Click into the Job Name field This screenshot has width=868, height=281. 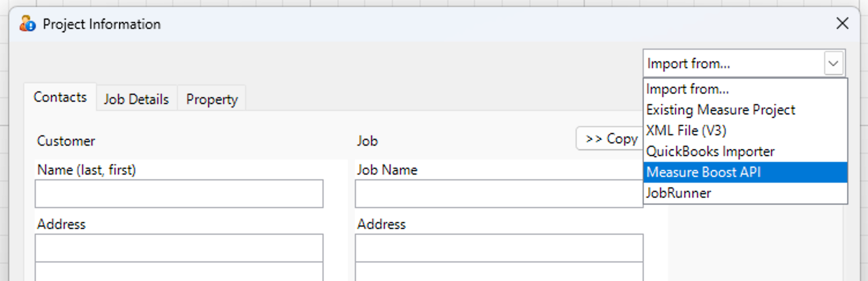pyautogui.click(x=499, y=194)
